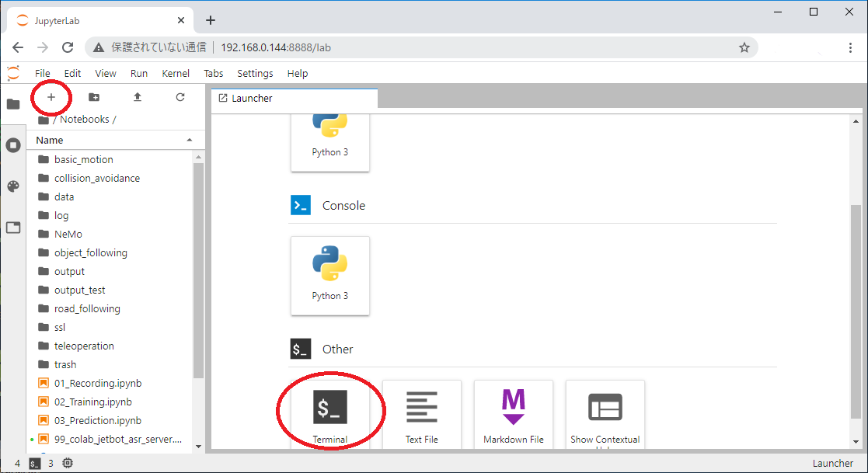Create a new Text File
This screenshot has width=868, height=473.
coord(421,415)
